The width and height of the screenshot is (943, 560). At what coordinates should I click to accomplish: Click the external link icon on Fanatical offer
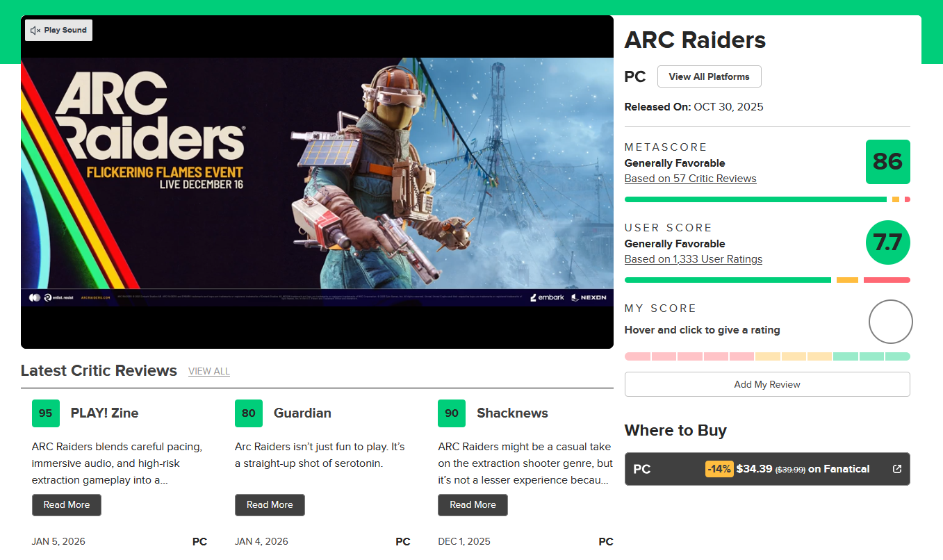(x=896, y=469)
